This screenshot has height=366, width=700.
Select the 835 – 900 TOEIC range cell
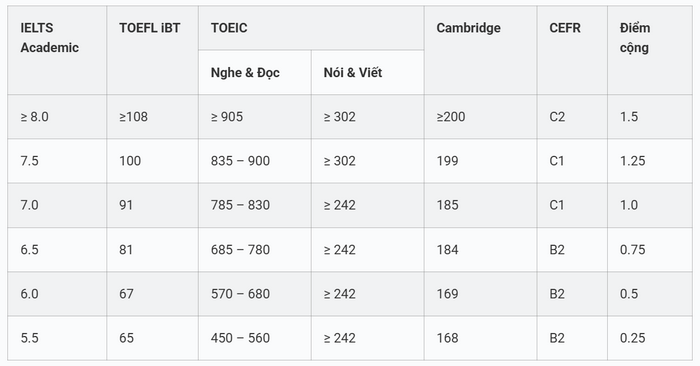[x=255, y=161]
